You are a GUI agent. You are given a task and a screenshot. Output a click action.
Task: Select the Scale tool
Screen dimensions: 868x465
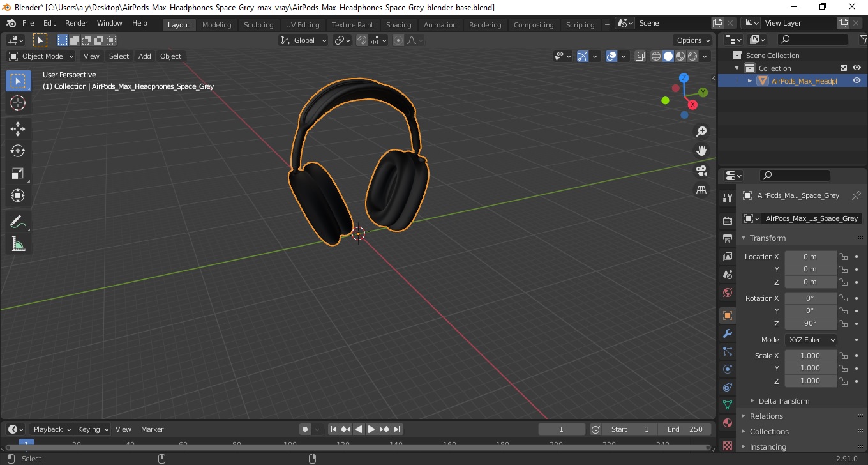(18, 173)
